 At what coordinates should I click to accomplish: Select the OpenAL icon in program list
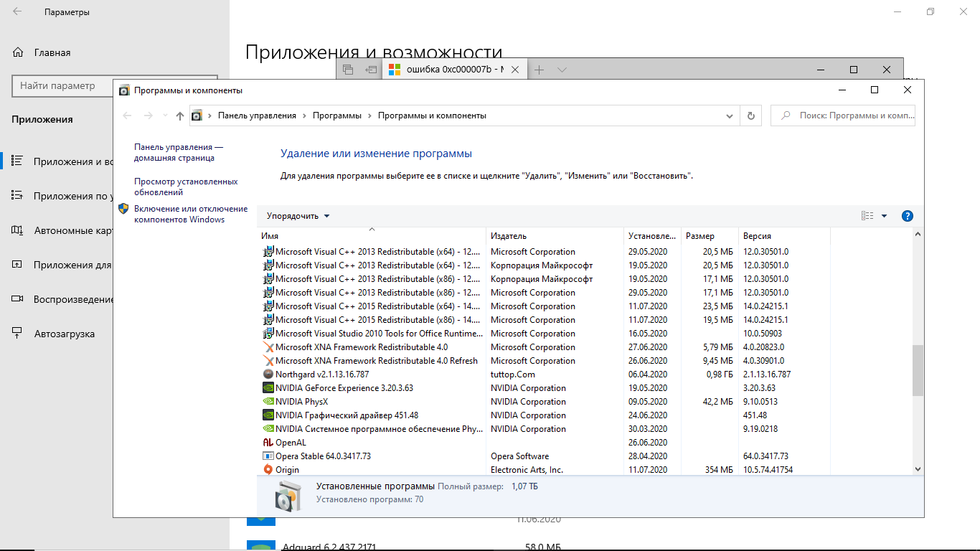pyautogui.click(x=268, y=443)
